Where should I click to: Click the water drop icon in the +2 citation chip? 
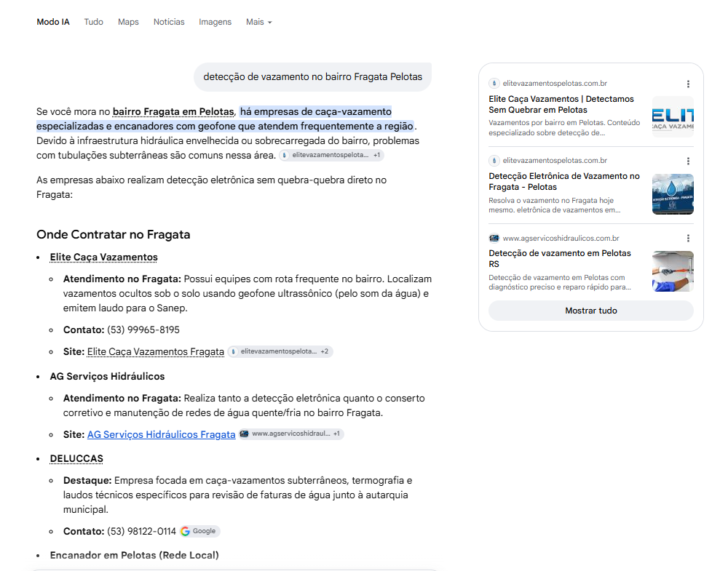point(234,351)
